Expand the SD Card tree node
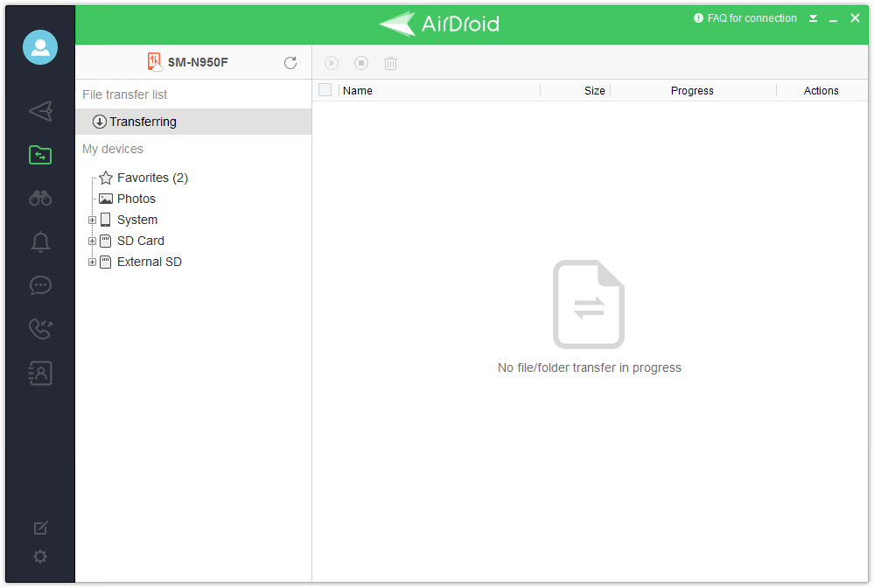This screenshot has width=874, height=588. pyautogui.click(x=92, y=241)
